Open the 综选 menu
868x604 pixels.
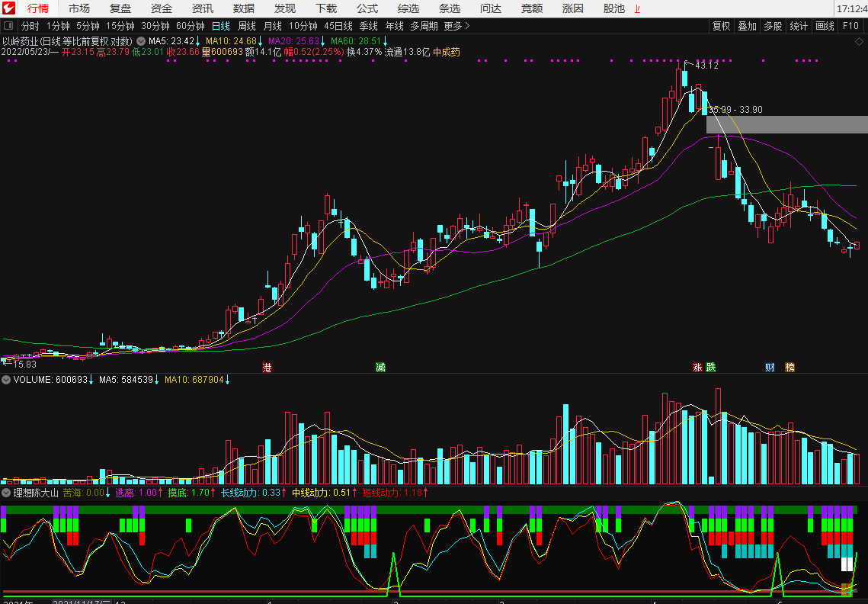click(x=408, y=8)
